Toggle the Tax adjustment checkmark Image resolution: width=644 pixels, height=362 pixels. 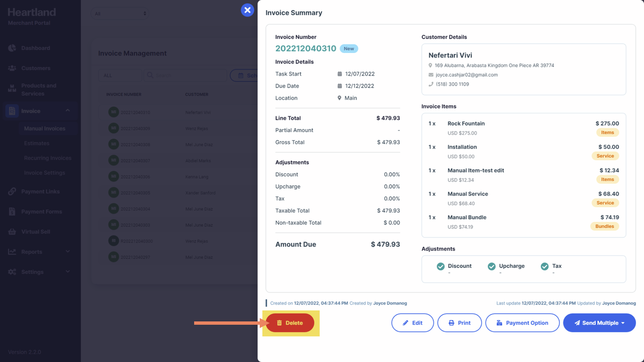[545, 266]
